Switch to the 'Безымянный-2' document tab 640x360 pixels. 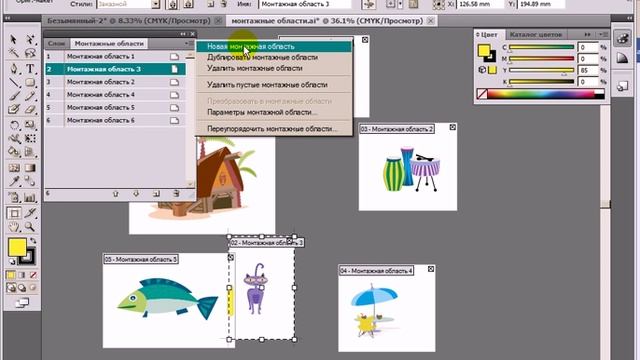pyautogui.click(x=129, y=20)
